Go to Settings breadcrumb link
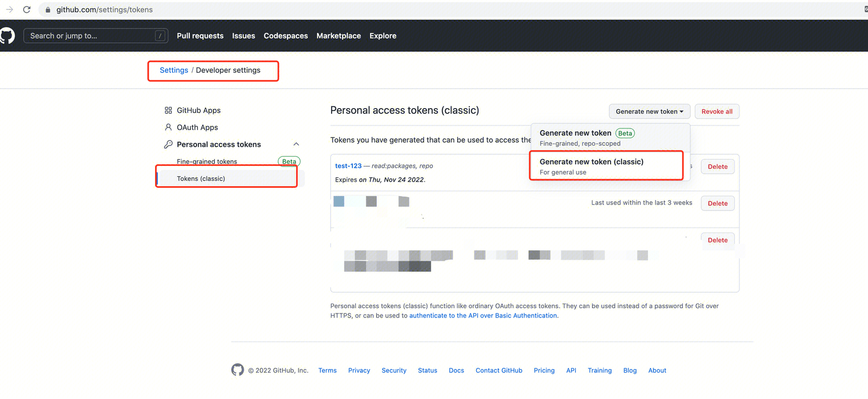868x399 pixels. click(174, 70)
